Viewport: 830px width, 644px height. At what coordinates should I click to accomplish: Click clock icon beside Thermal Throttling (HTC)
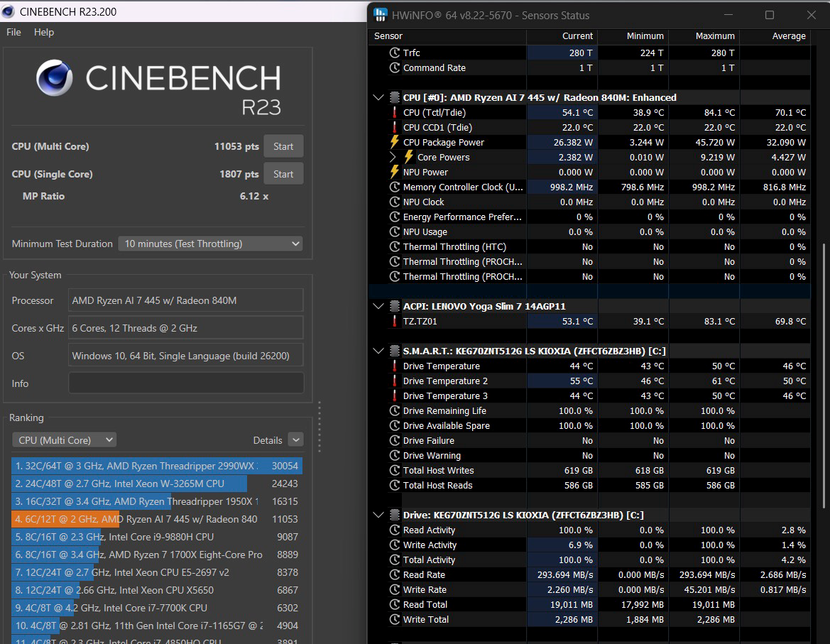pos(394,246)
